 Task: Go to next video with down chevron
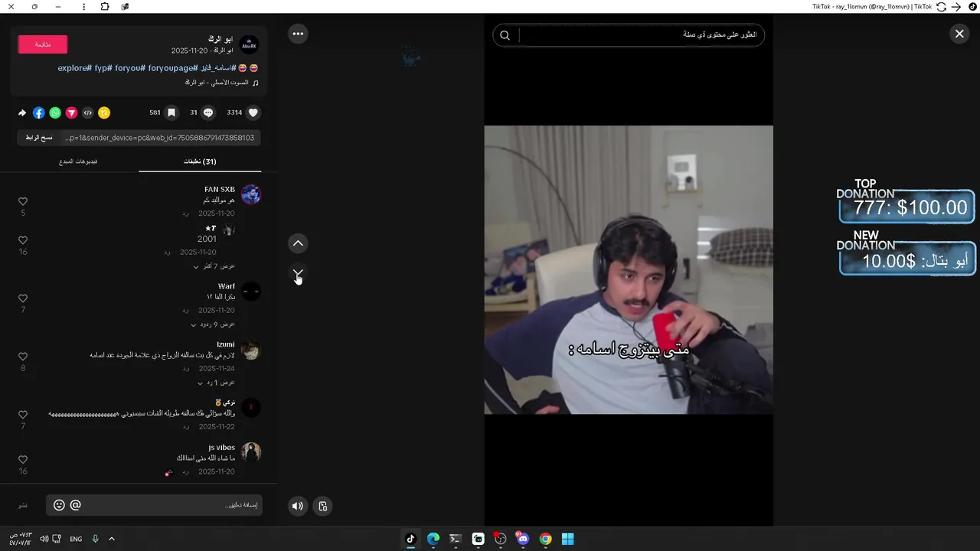[x=298, y=273]
